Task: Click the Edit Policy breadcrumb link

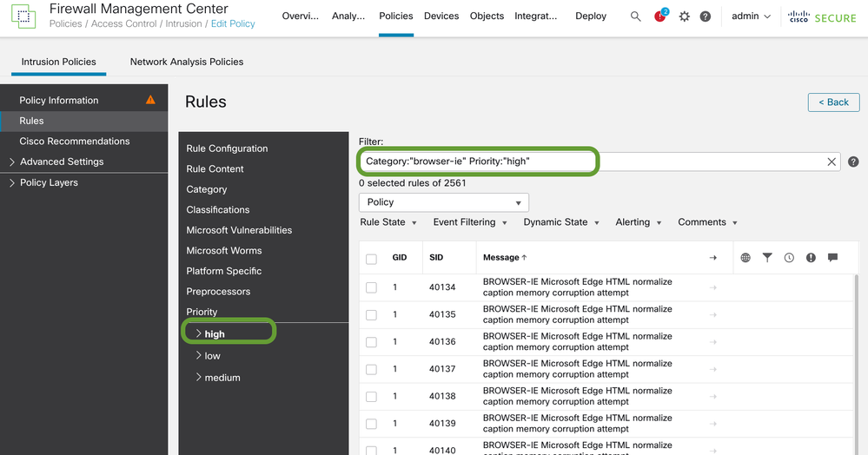Action: coord(233,23)
